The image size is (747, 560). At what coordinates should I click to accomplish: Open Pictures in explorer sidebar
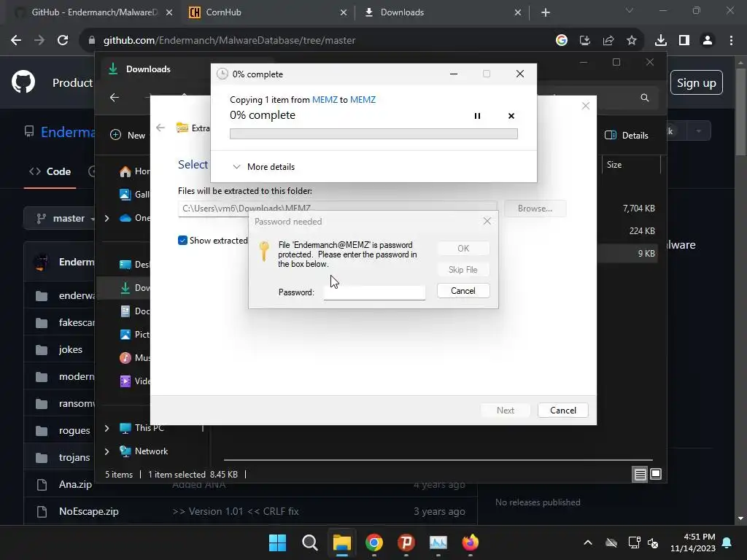point(135,334)
